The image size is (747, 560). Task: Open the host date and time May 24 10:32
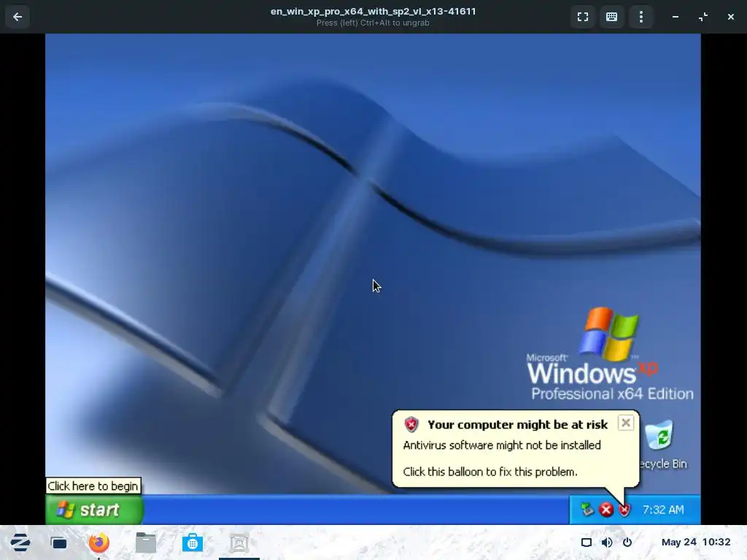point(695,542)
